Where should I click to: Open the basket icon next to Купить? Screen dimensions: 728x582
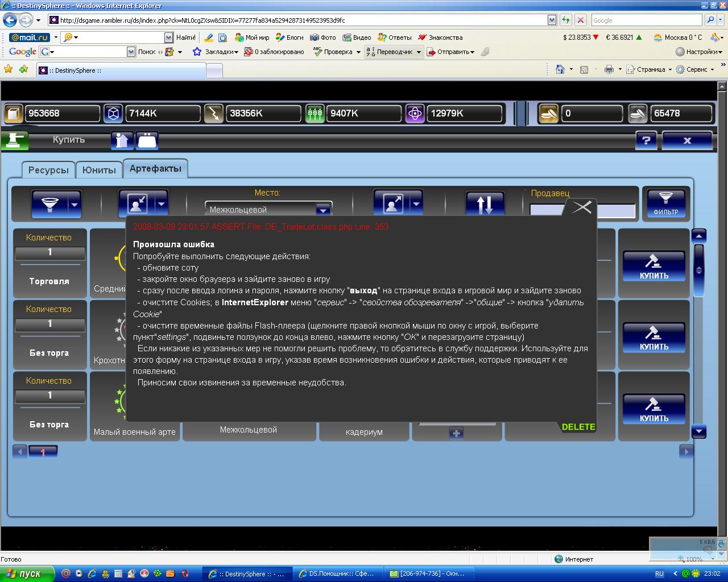point(147,140)
